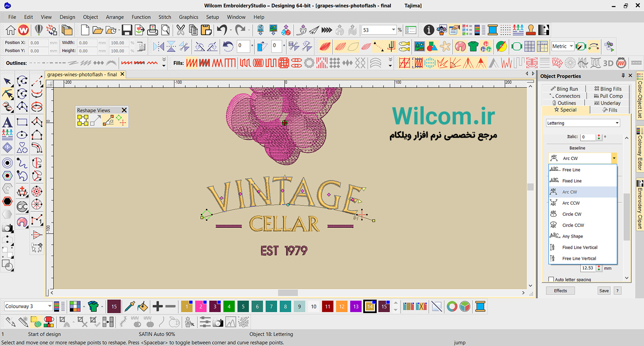Click the Show Reshape Nodes icon

pyautogui.click(x=83, y=121)
